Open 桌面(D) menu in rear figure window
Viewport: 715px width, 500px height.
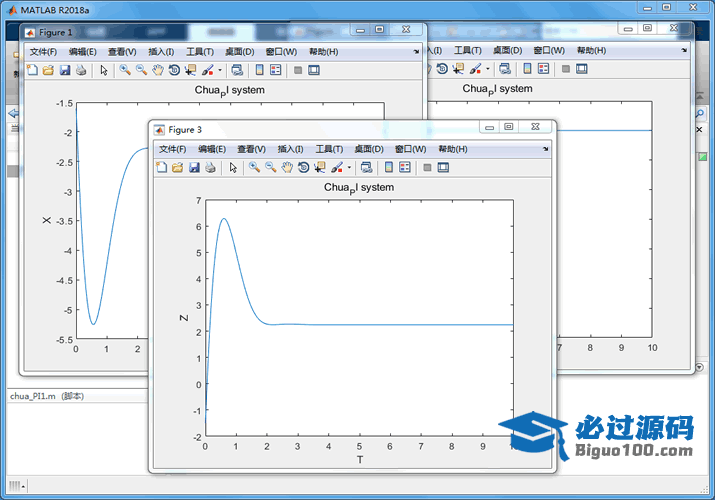pyautogui.click(x=508, y=50)
